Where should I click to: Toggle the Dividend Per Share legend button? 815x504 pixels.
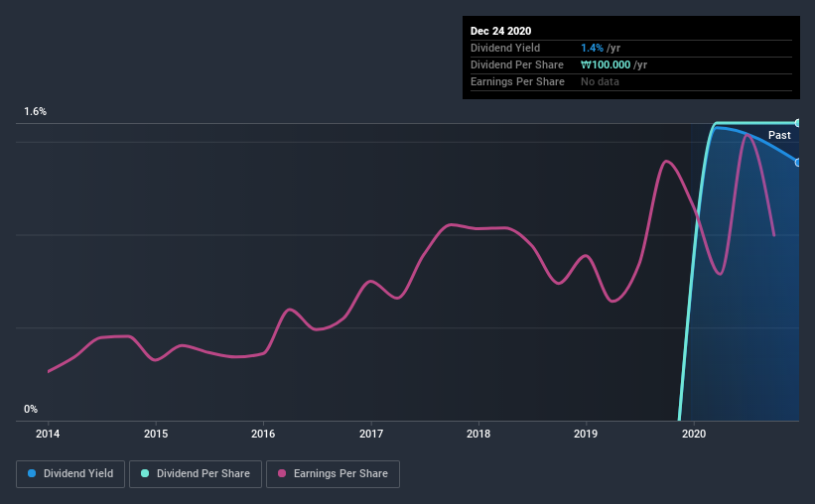pos(196,474)
